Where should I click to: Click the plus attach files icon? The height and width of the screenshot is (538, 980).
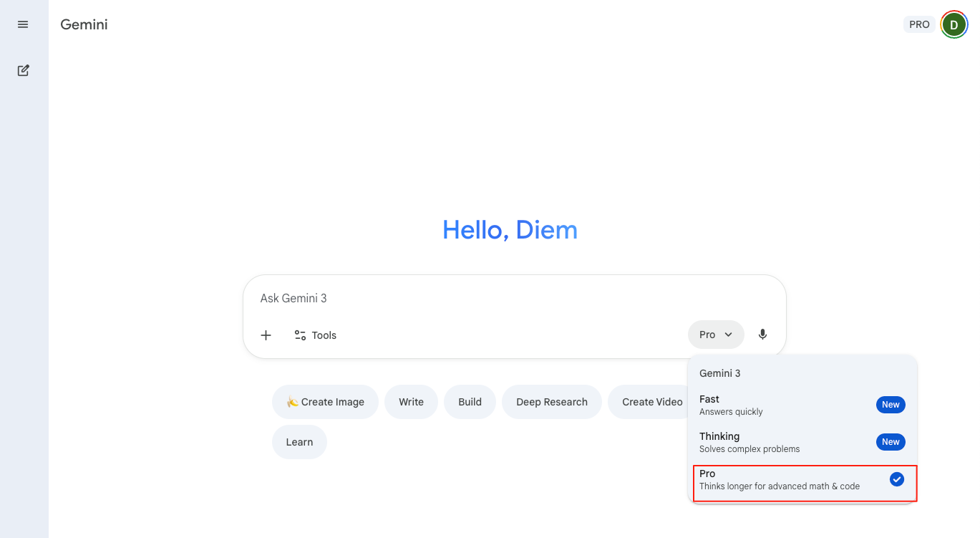click(266, 335)
